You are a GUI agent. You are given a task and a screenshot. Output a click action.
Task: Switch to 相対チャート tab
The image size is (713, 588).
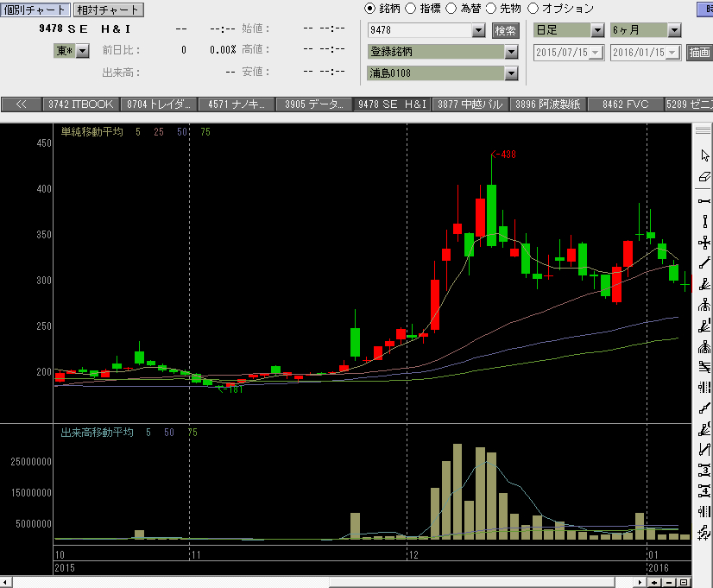point(108,9)
